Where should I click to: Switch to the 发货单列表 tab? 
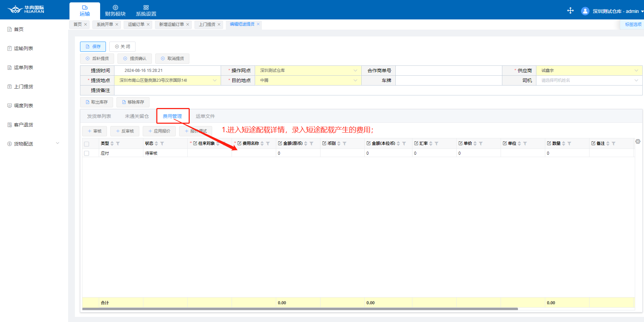pos(99,116)
